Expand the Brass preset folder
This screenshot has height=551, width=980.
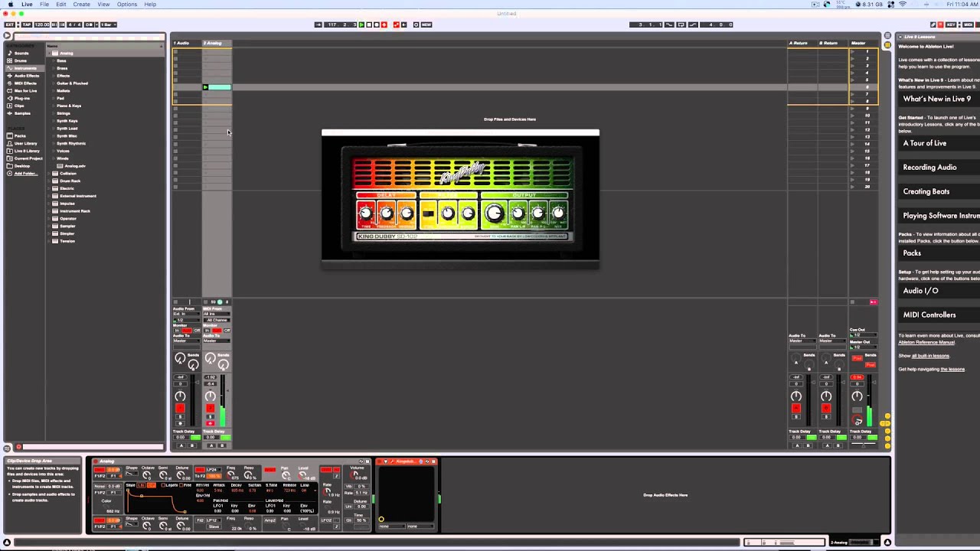[x=54, y=68]
